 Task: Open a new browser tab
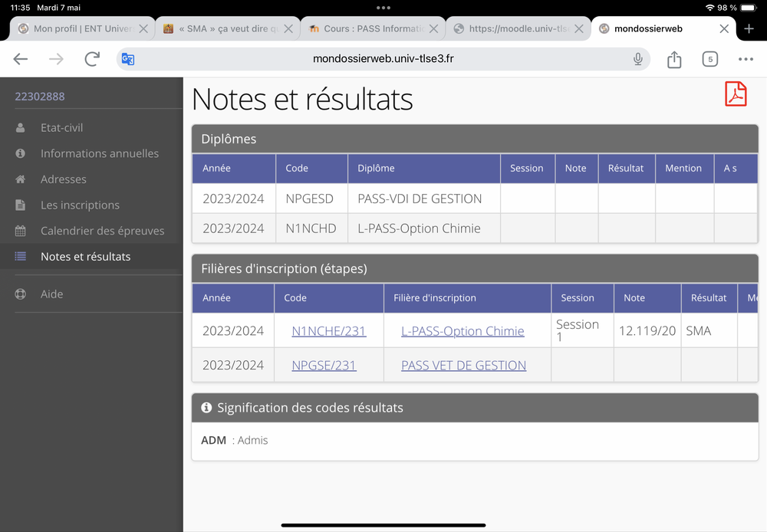tap(749, 28)
